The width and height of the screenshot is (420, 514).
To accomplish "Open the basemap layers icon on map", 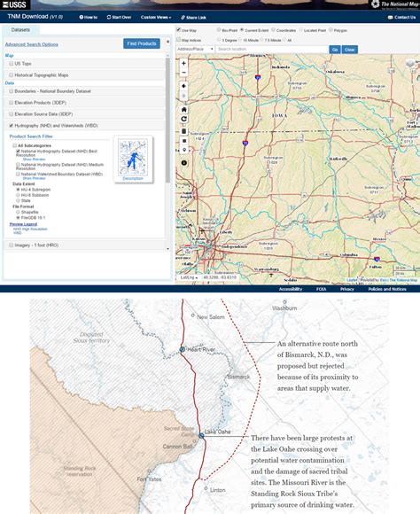I will 410,64.
